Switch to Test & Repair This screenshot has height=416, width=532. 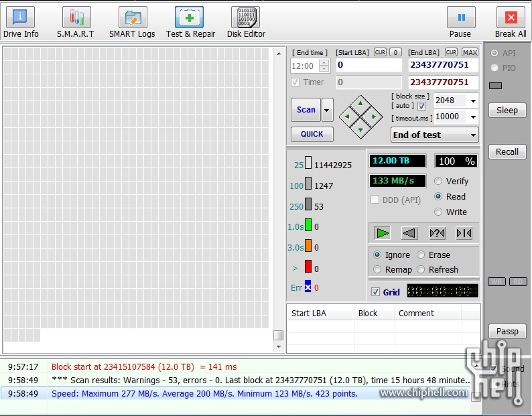pyautogui.click(x=190, y=22)
